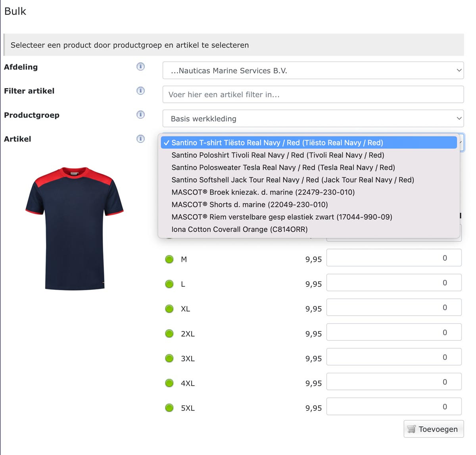476x455 pixels.
Task: Select MASCOT Shorts d. marine option
Action: coord(309,204)
